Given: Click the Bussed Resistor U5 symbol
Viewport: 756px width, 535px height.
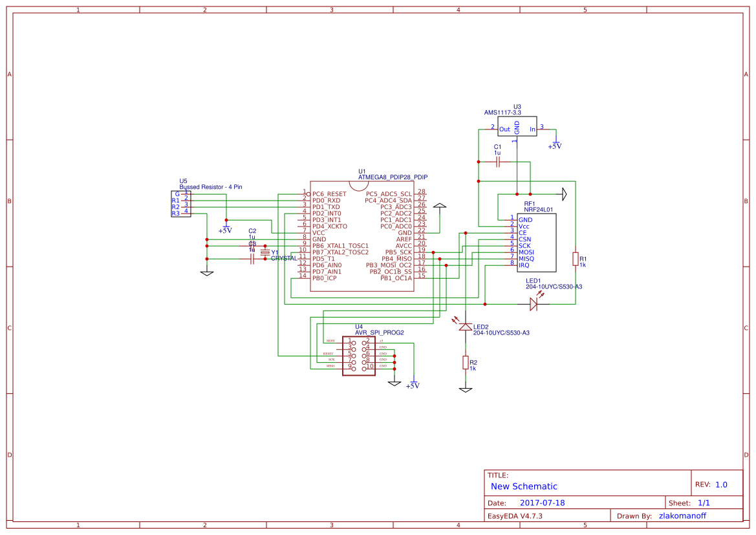Looking at the screenshot, I should [x=181, y=202].
